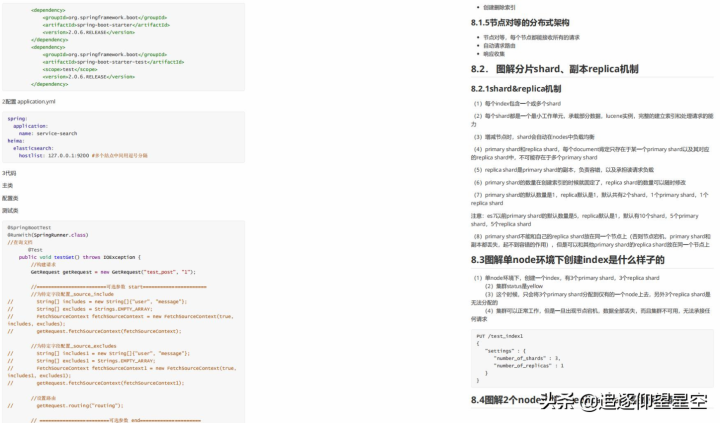Click code line "PUT /test_index1"
Image resolution: width=720 pixels, height=423 pixels.
pyautogui.click(x=500, y=336)
